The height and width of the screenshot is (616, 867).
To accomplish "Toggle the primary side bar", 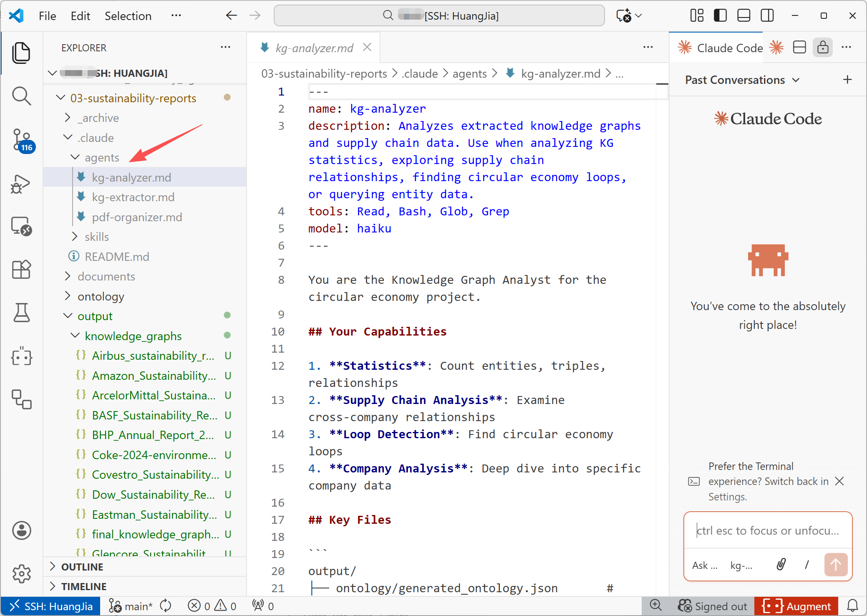I will (720, 16).
